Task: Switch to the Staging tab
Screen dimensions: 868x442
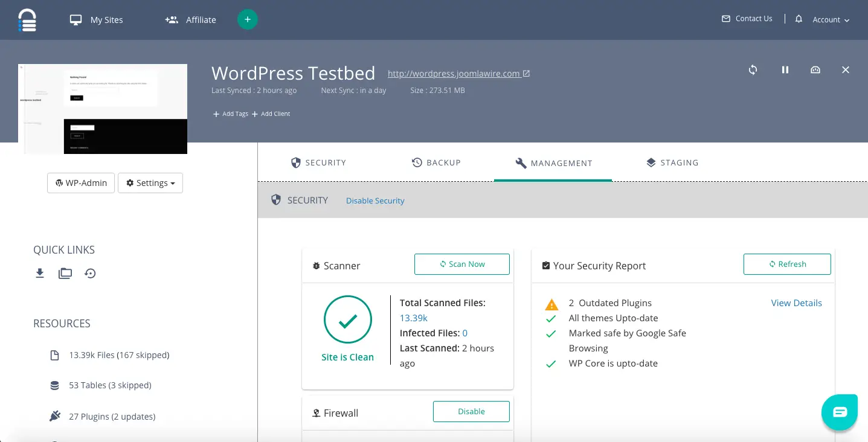Action: [672, 162]
